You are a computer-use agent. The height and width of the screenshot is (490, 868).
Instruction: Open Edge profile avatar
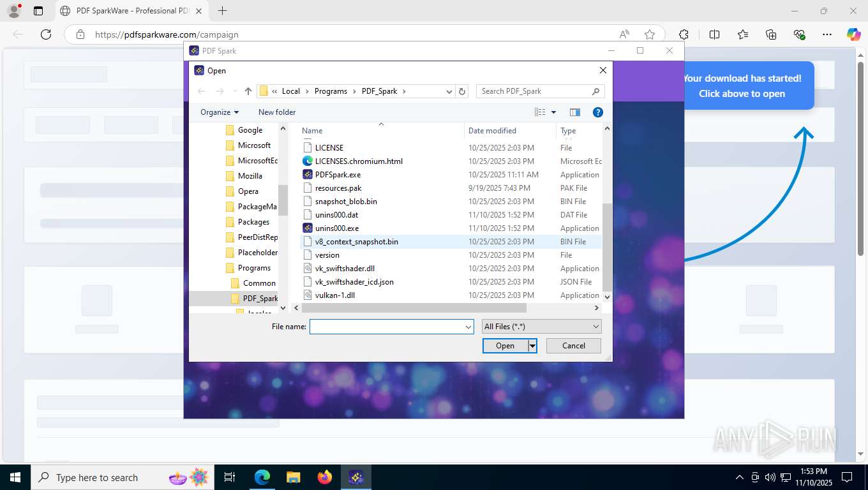[13, 11]
